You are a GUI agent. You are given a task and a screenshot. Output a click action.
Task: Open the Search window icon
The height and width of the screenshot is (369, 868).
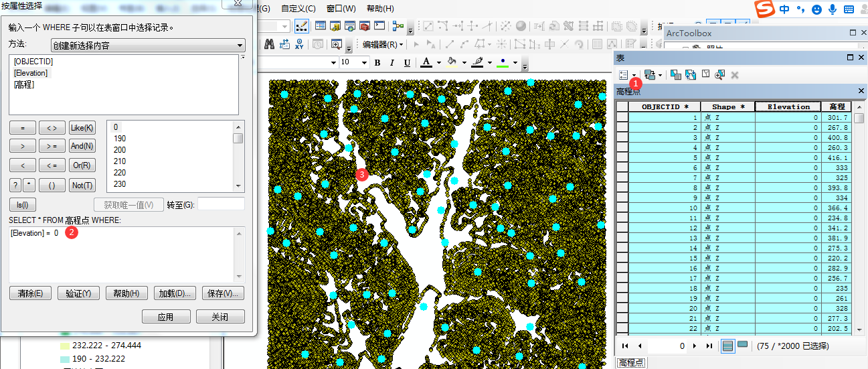pyautogui.click(x=350, y=26)
